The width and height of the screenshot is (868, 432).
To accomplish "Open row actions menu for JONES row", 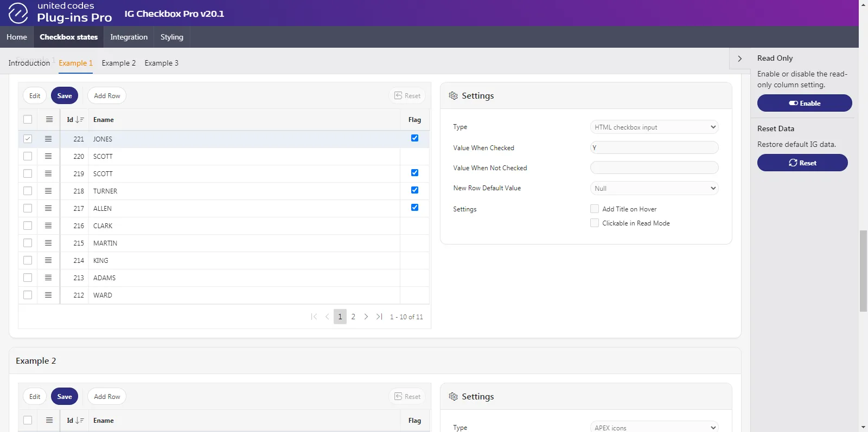I will [x=48, y=139].
